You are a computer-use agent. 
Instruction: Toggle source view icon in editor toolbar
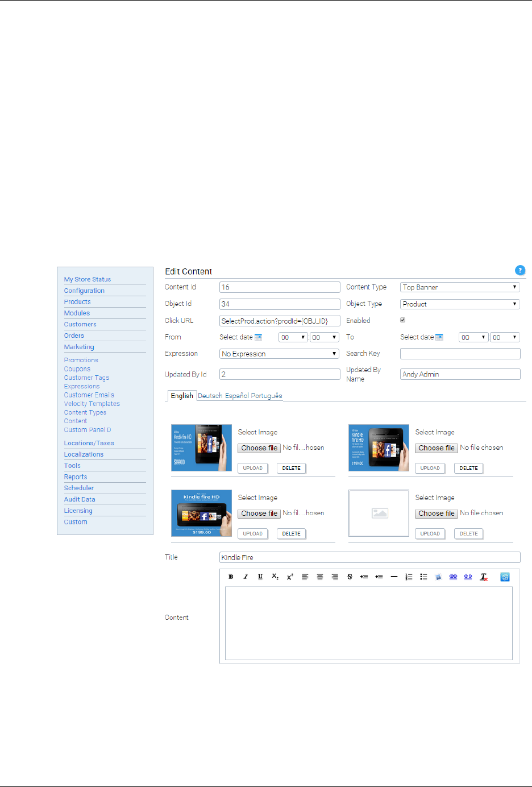(505, 577)
